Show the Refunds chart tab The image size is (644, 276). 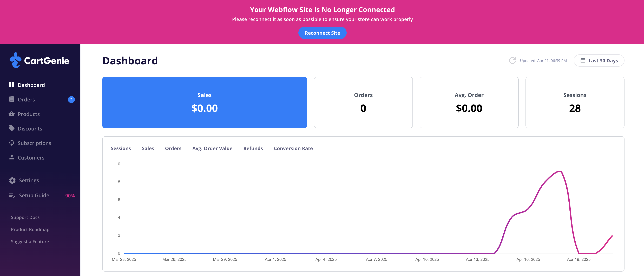(x=253, y=148)
